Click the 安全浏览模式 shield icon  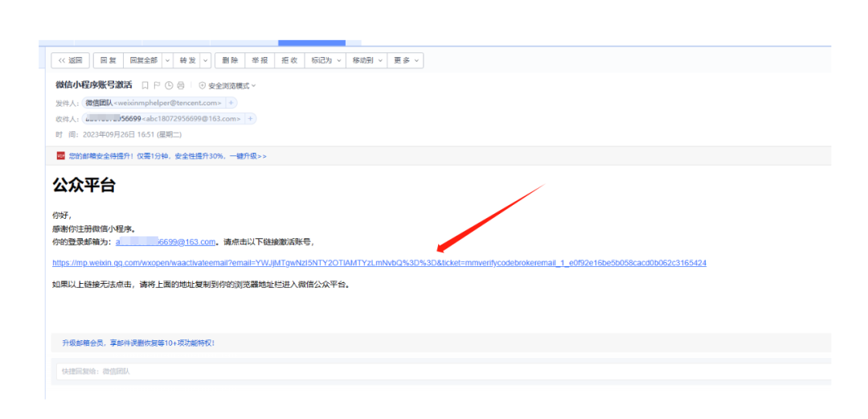point(203,85)
